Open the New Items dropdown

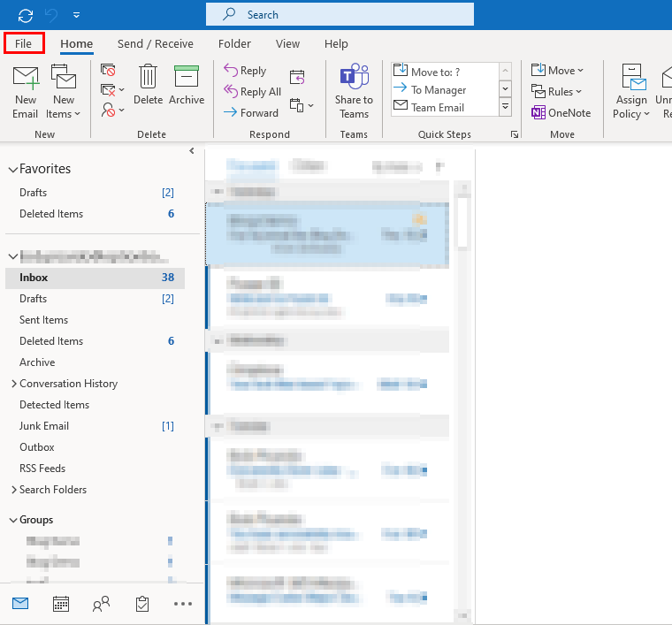pyautogui.click(x=64, y=93)
